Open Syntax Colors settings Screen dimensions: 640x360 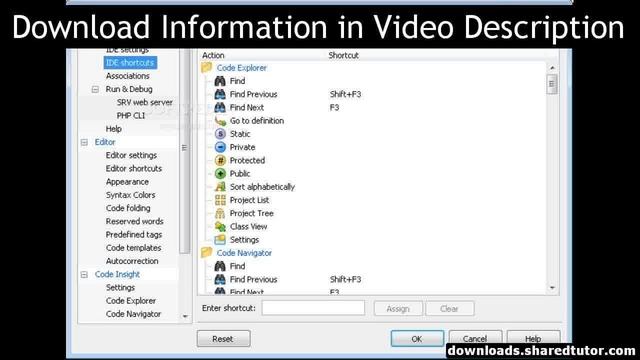click(x=130, y=195)
